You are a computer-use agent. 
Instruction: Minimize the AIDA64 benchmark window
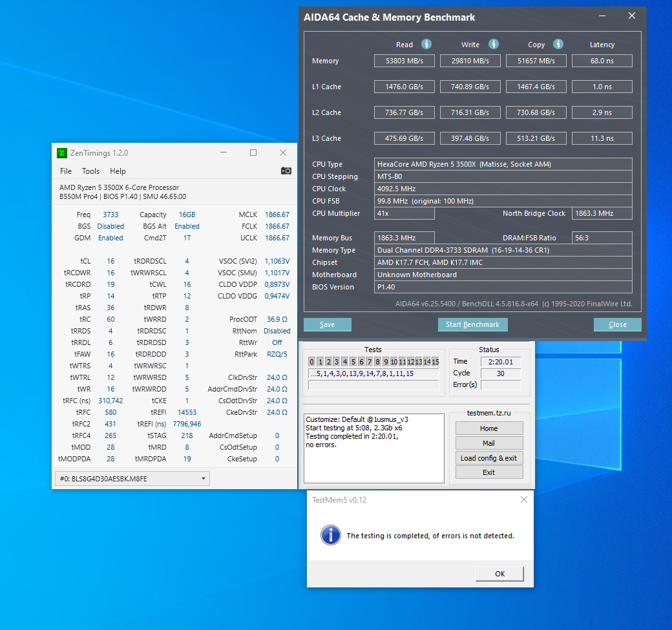[x=602, y=16]
